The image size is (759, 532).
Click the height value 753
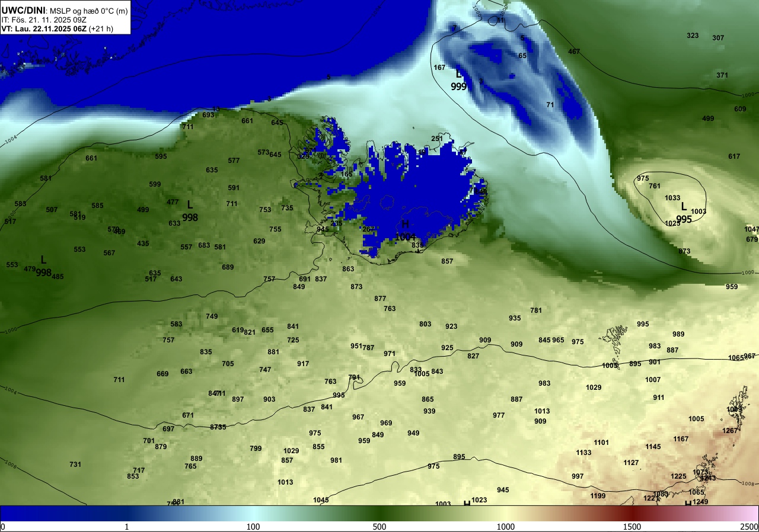(x=265, y=210)
